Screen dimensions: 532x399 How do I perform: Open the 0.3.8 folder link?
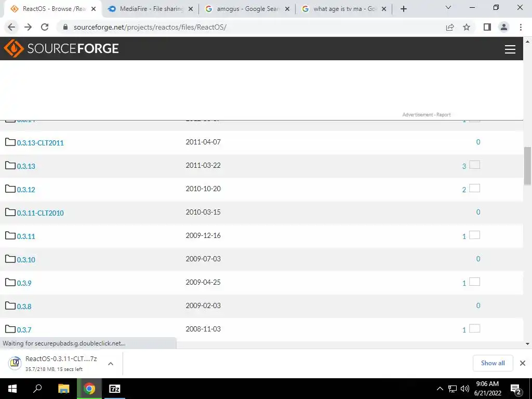(x=24, y=307)
